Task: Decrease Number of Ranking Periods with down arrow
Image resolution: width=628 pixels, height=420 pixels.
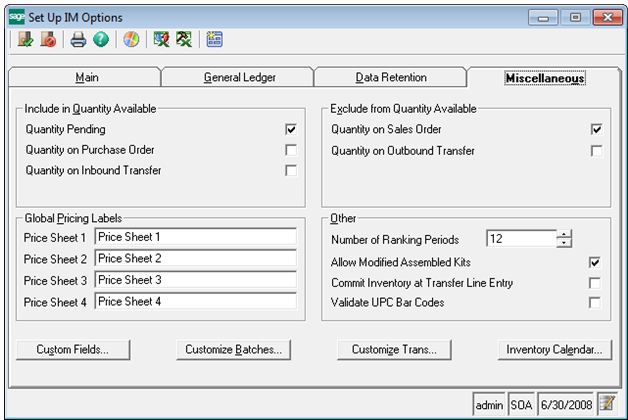Action: (x=564, y=244)
